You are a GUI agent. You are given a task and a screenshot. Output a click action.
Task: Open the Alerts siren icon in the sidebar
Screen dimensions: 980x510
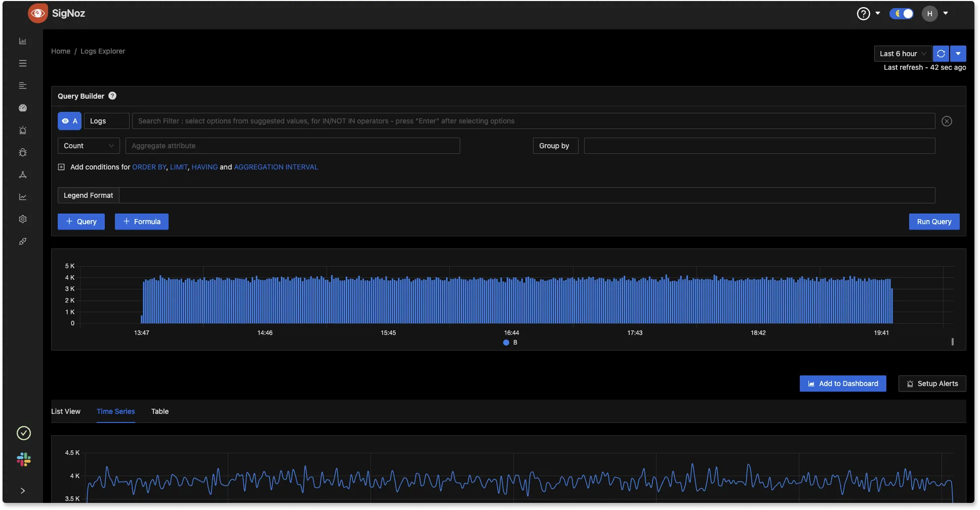click(23, 130)
